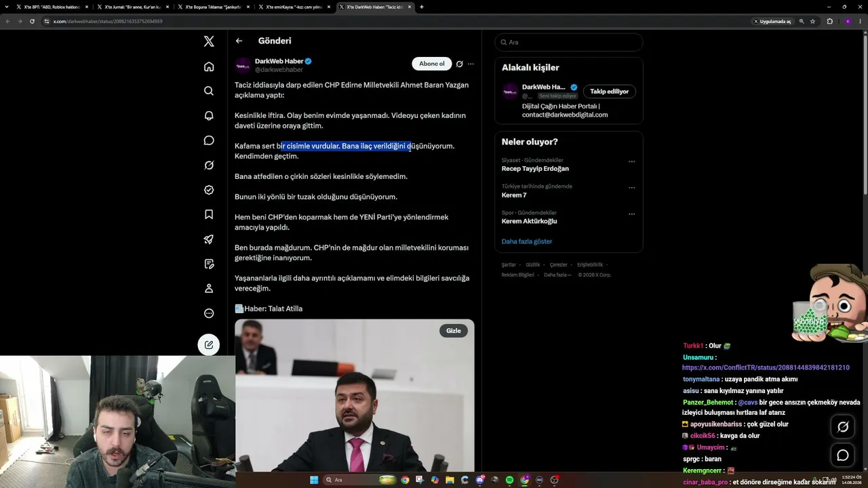This screenshot has height=488, width=868.
Task: Click the compose post button
Action: [x=209, y=344]
